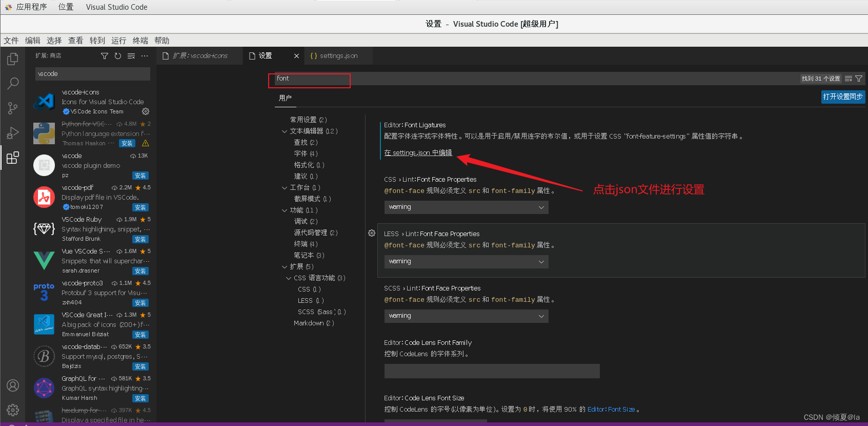Open CSS Font Face Properties dropdown
Image resolution: width=868 pixels, height=426 pixels.
(x=466, y=207)
